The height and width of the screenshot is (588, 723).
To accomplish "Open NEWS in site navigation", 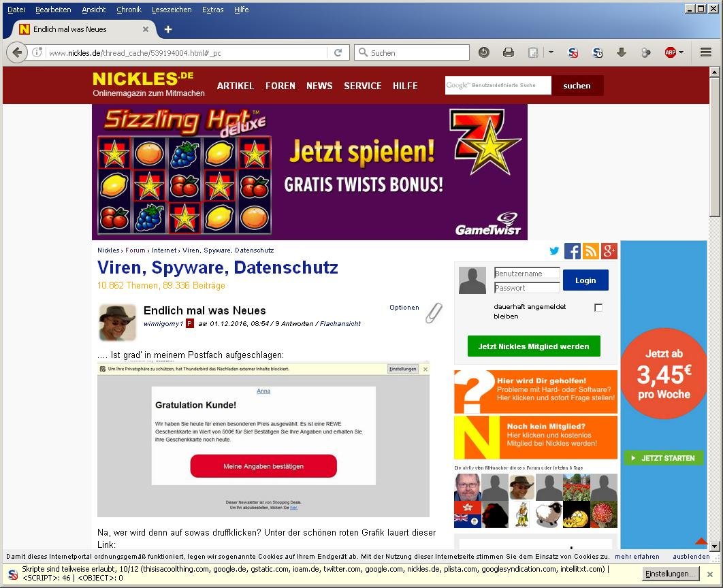I will click(319, 86).
